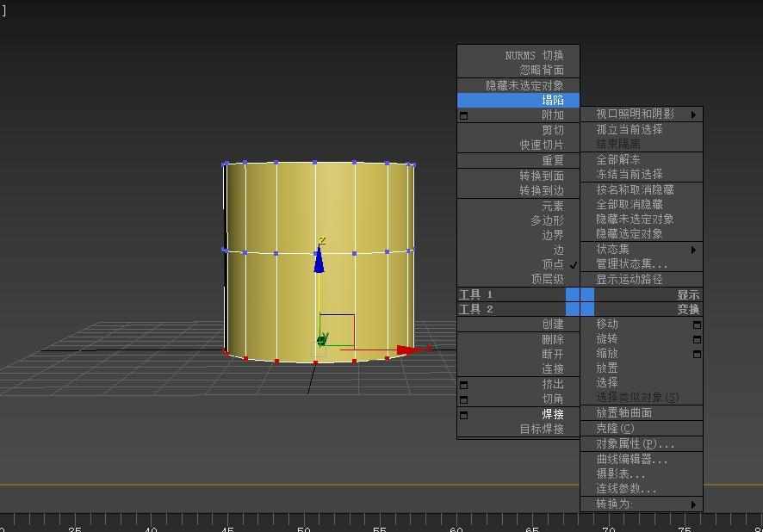This screenshot has width=763, height=532.
Task: Open 对象属性(P)... dialog
Action: (x=635, y=444)
